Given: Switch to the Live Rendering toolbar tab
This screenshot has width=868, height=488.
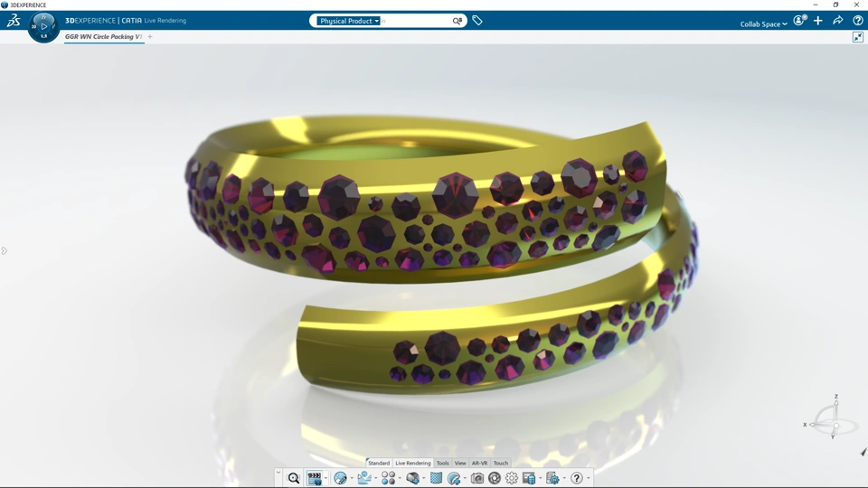Looking at the screenshot, I should 413,463.
